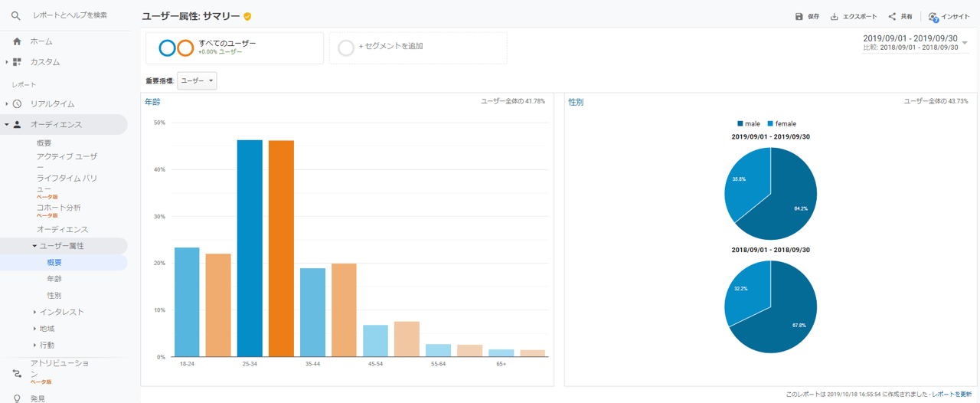The height and width of the screenshot is (403, 980).
Task: Open the Insights icon
Action: tap(933, 17)
